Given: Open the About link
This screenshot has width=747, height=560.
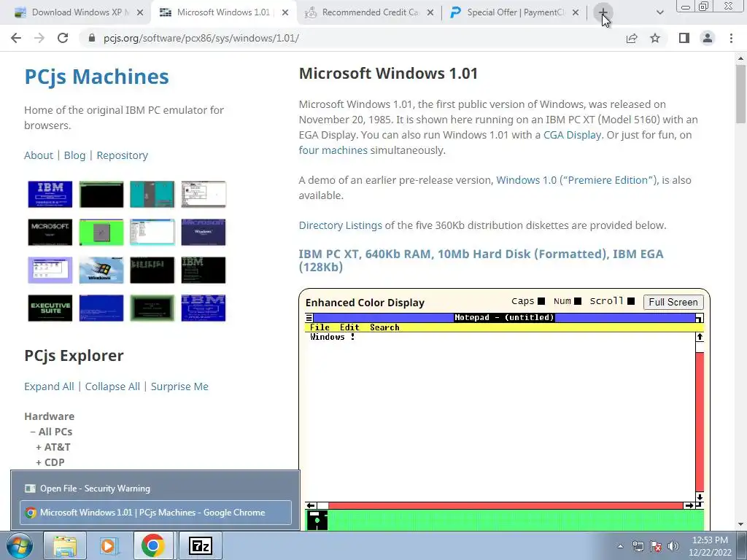Looking at the screenshot, I should coord(39,155).
